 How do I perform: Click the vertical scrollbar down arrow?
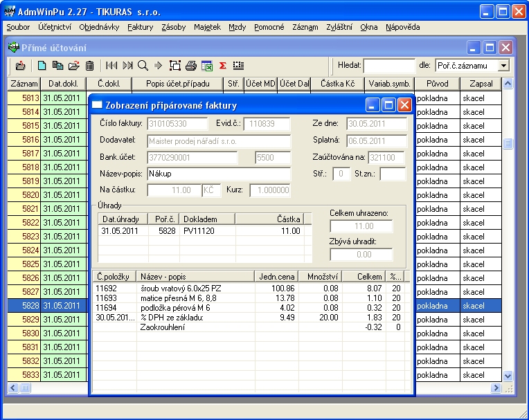pyautogui.click(x=508, y=376)
